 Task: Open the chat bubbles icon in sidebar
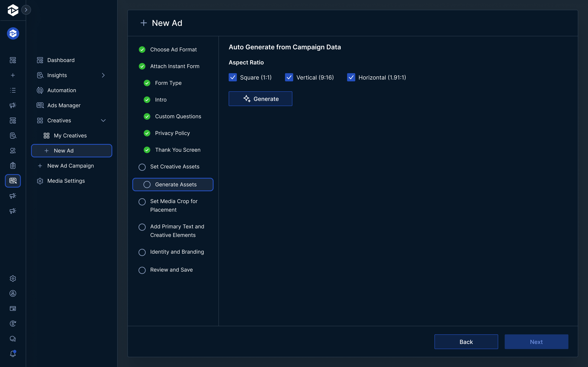point(13,339)
